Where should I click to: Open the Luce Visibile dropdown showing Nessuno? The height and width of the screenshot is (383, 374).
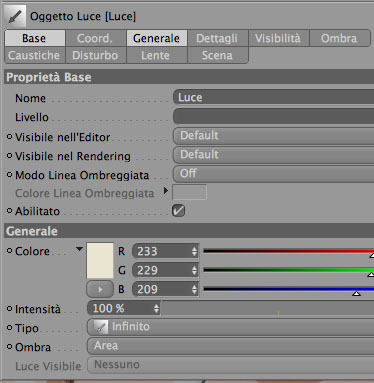pyautogui.click(x=230, y=365)
